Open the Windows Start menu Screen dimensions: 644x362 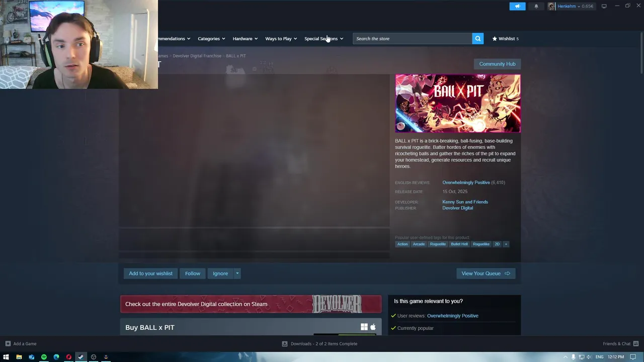coord(6,357)
